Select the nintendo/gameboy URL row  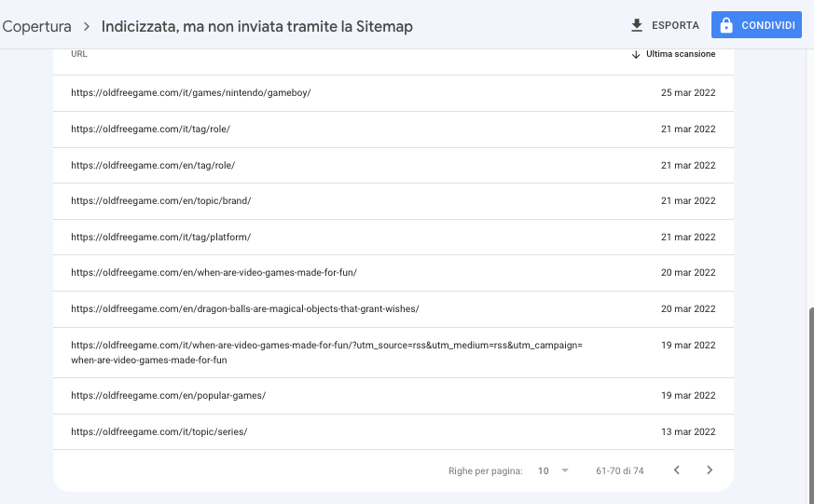(393, 93)
